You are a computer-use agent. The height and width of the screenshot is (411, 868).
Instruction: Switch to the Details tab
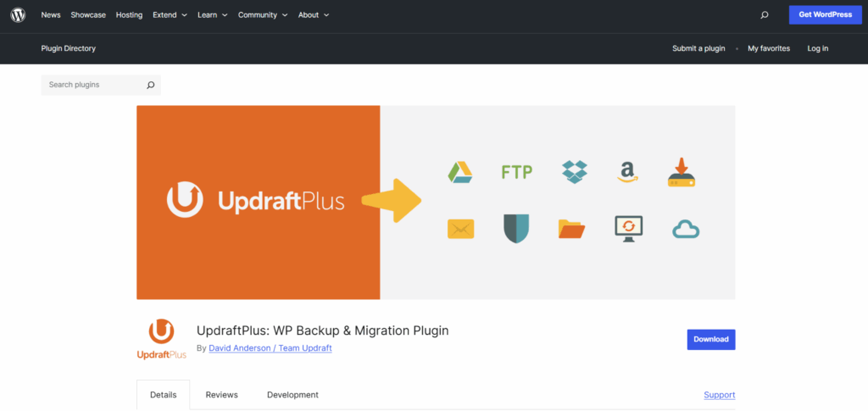[x=164, y=395]
